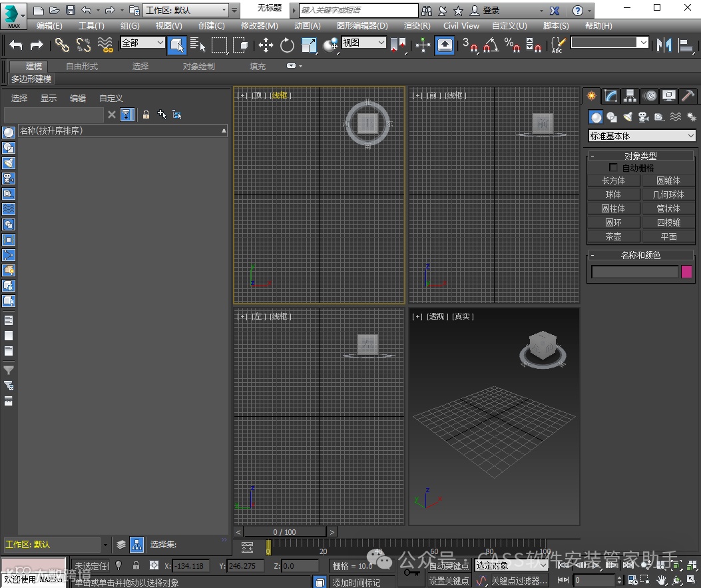
Task: Expand the 全部 selection filter dropdown
Action: pos(142,43)
